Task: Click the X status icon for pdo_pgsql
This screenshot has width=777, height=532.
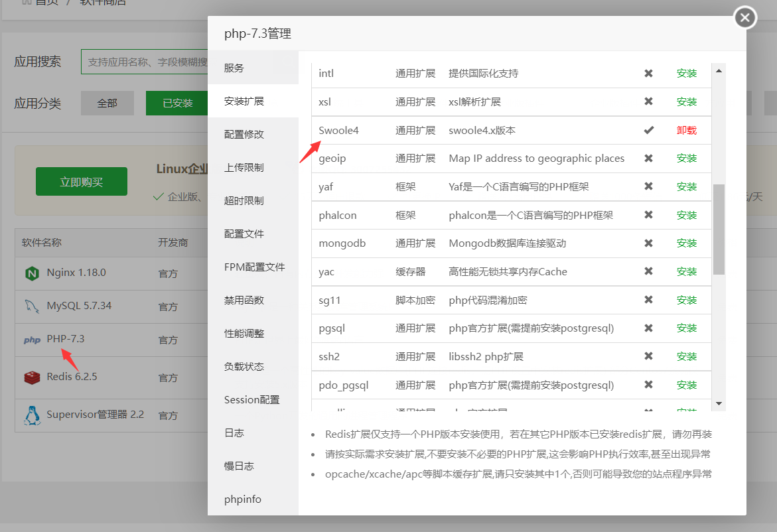Action: point(648,384)
